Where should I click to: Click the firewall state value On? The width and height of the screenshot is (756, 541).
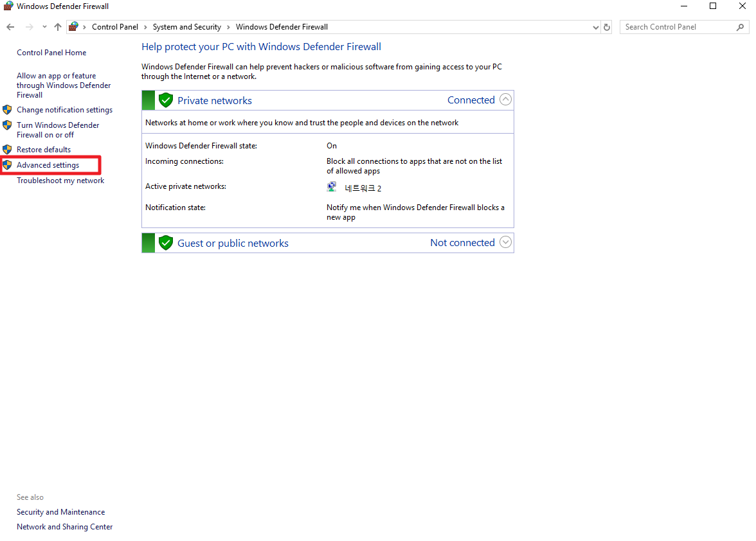(x=332, y=146)
